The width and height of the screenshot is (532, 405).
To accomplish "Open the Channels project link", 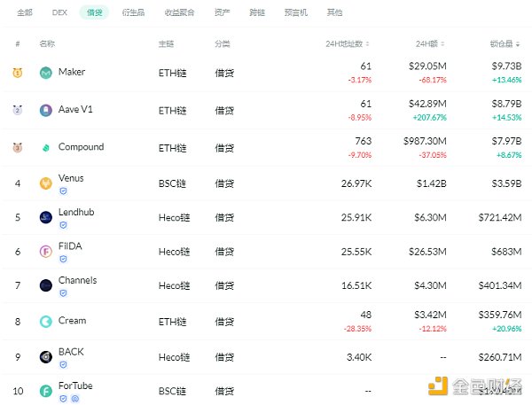I will [78, 280].
